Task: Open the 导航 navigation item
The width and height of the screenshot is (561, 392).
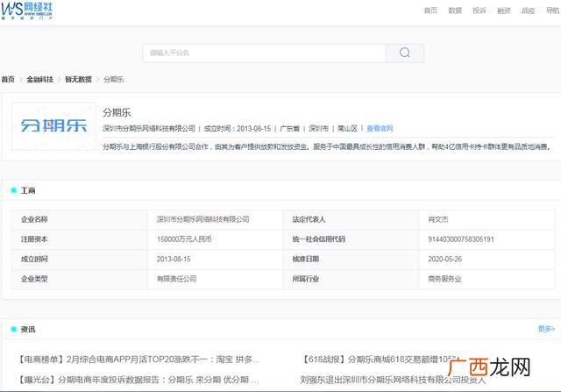Action: (x=552, y=11)
